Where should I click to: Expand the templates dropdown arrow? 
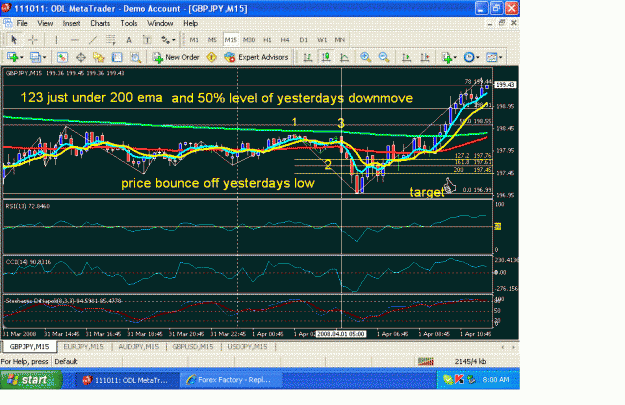501,57
